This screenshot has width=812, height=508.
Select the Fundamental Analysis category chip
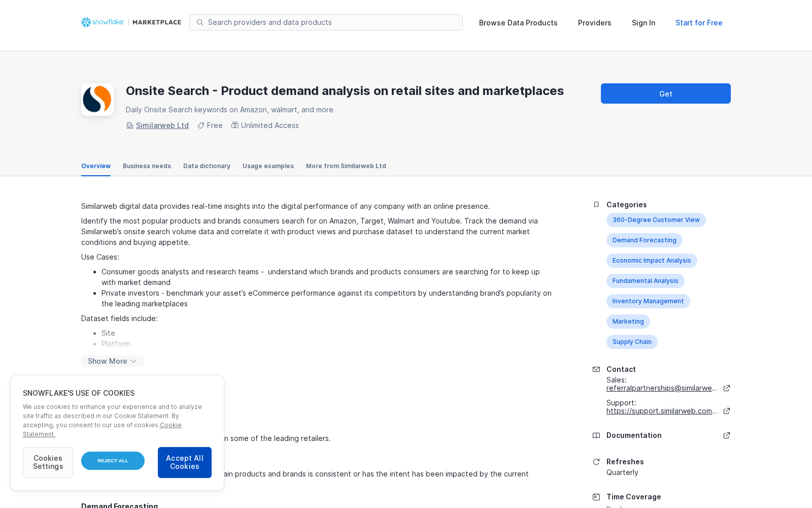[646, 281]
